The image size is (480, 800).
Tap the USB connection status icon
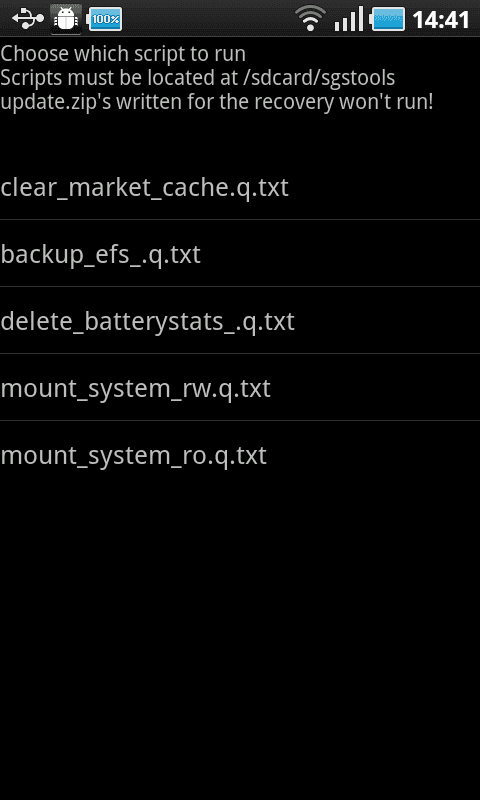28,19
